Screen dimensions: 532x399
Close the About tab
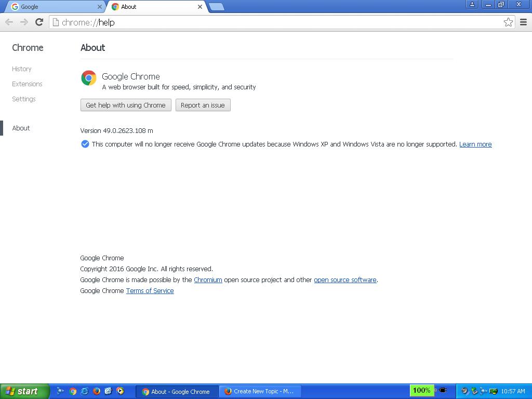200,7
